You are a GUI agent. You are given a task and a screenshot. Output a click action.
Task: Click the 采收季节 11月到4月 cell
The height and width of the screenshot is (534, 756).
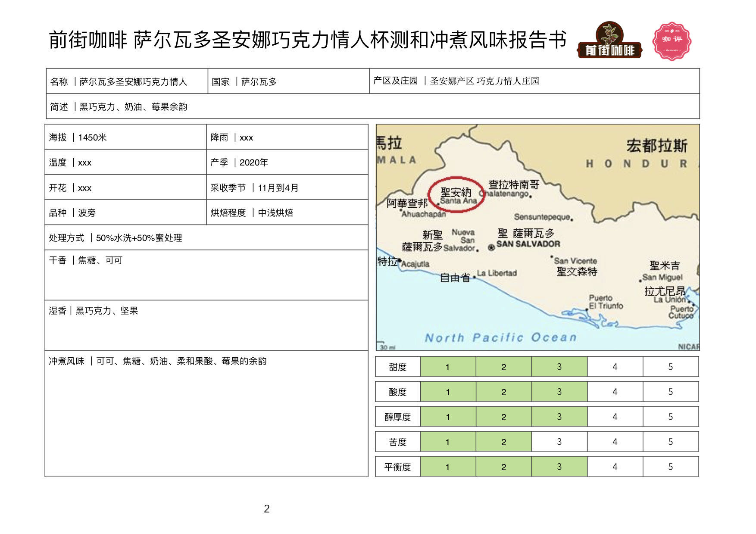287,187
